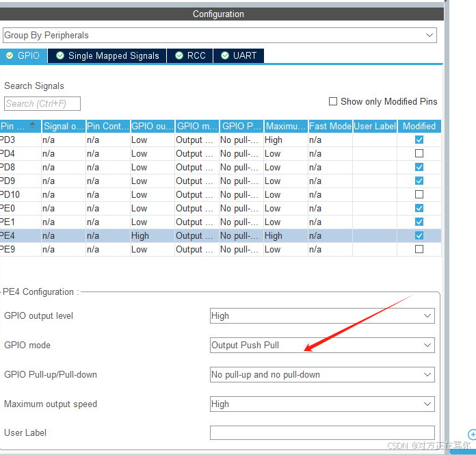Open the GPIO output level dropdown

[x=322, y=316]
